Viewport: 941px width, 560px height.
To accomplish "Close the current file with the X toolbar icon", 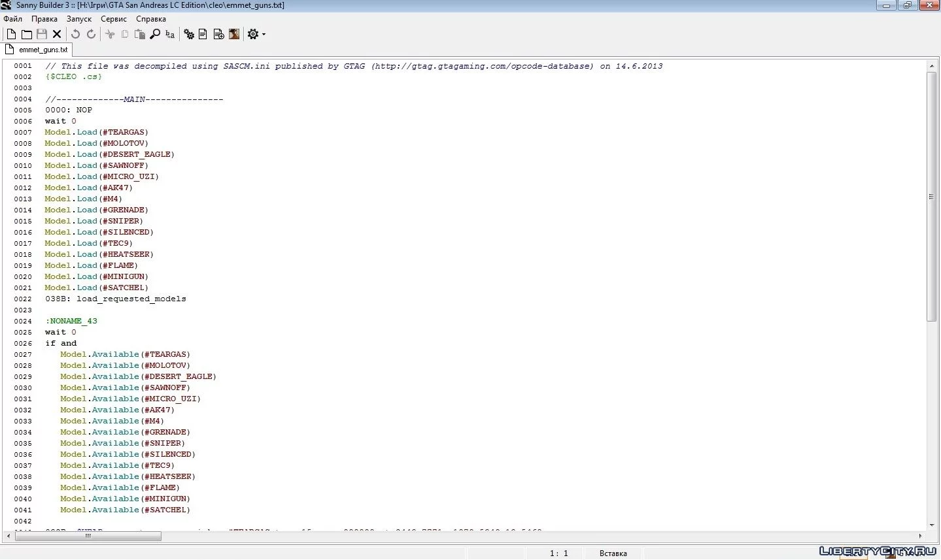I will click(57, 34).
